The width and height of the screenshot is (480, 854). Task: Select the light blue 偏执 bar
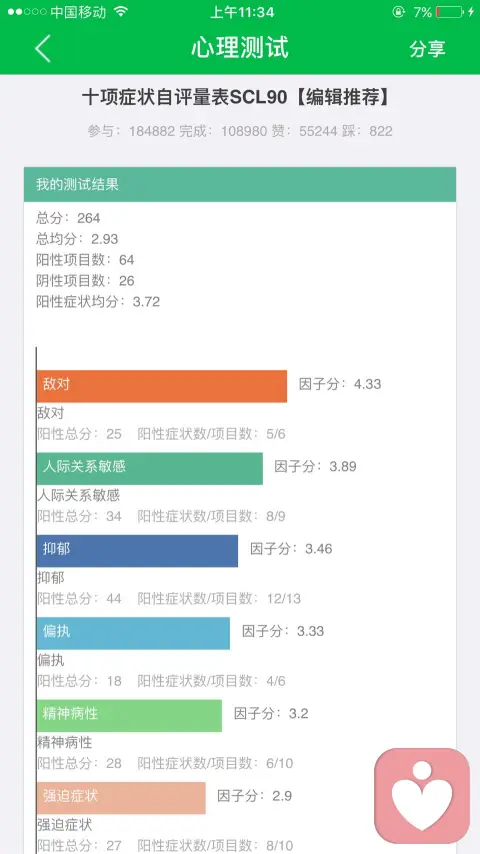tap(133, 633)
